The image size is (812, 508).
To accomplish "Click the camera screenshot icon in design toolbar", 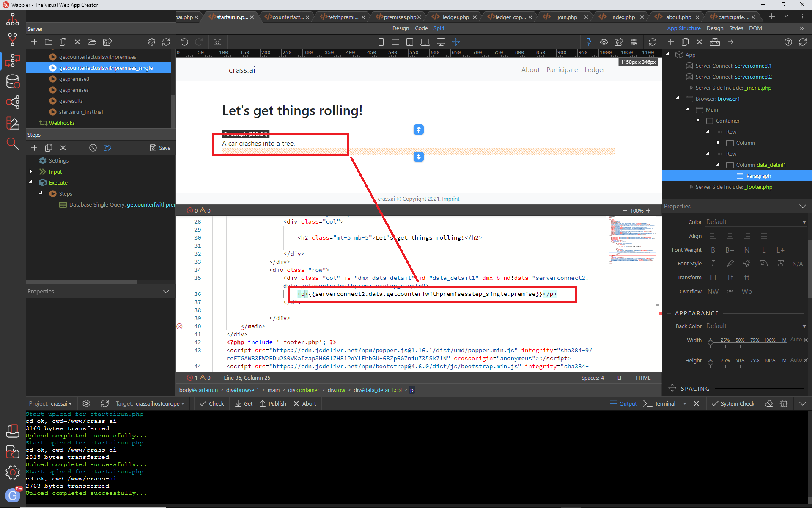I will click(x=217, y=42).
